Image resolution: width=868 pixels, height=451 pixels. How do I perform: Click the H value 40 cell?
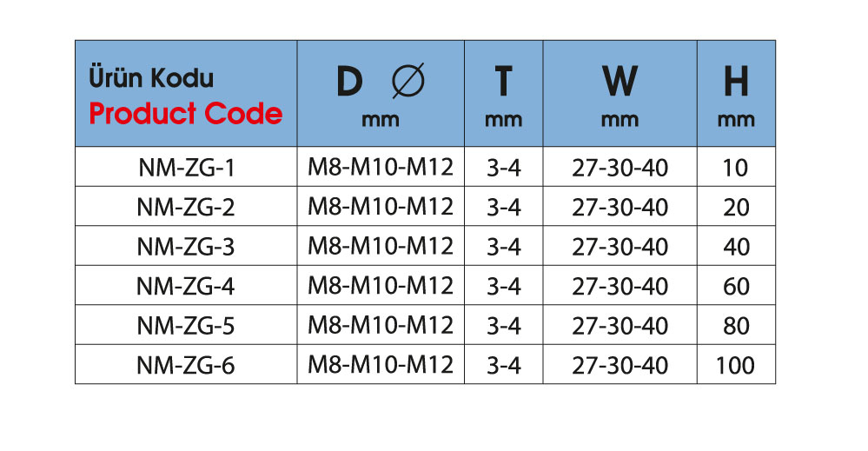pyautogui.click(x=735, y=247)
